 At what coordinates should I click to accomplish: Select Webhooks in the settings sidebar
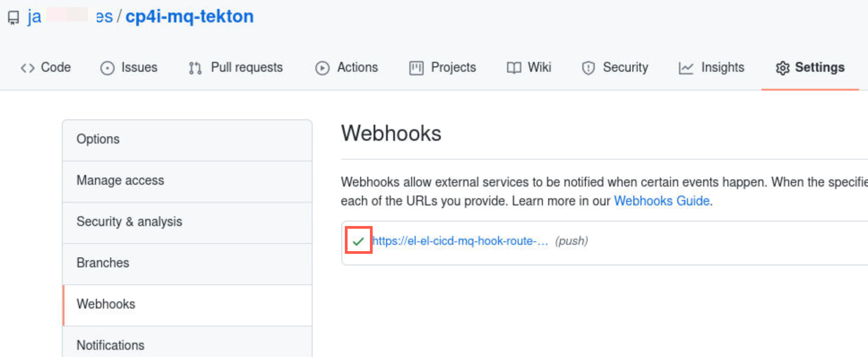coord(187,305)
